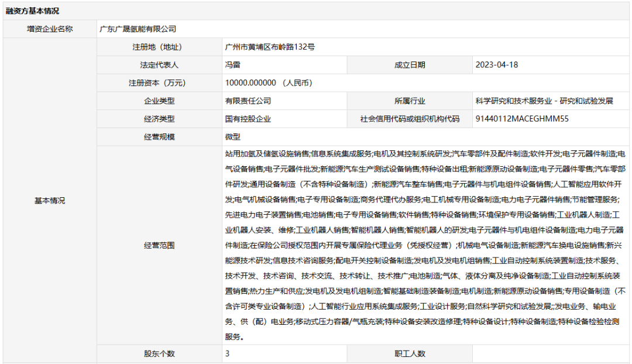Click the label 成立日期
632x364 pixels.
(x=410, y=65)
